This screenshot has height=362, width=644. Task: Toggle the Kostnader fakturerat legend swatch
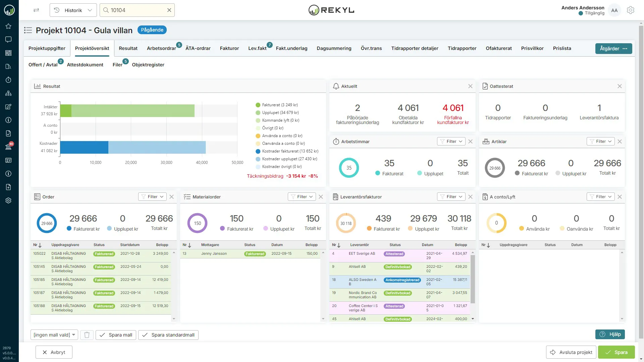tap(258, 151)
